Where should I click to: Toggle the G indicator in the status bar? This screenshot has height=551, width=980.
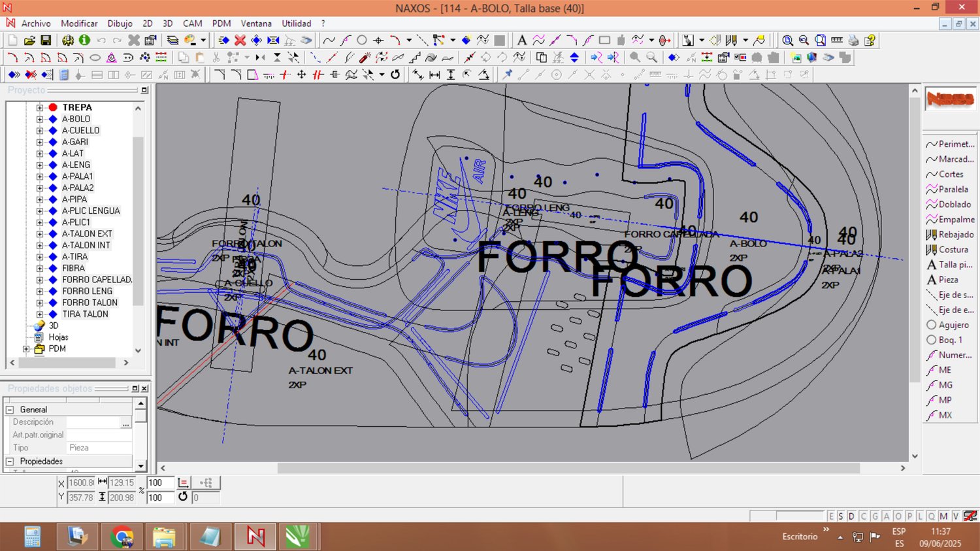click(x=875, y=516)
